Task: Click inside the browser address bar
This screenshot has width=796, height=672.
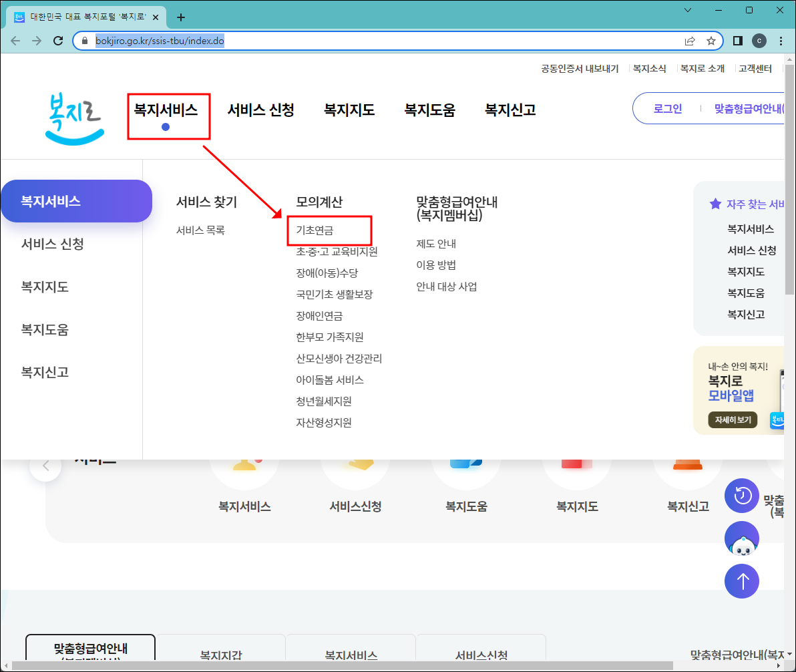Action: (x=267, y=41)
